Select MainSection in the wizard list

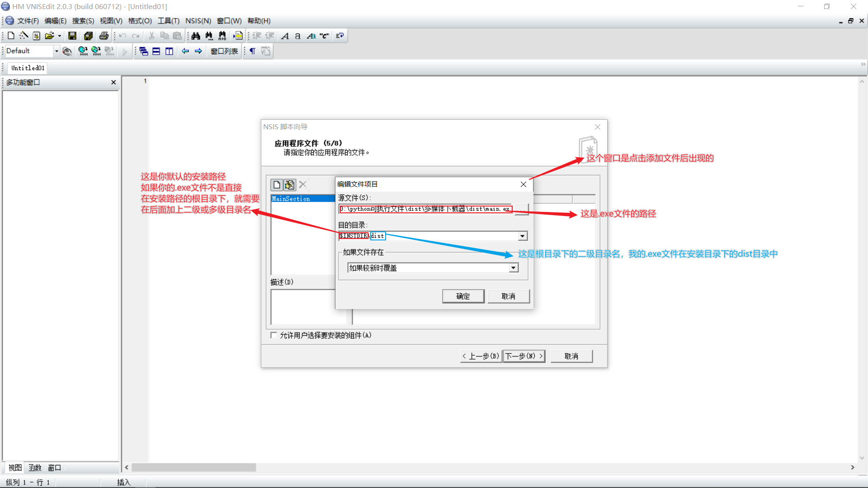(x=302, y=198)
